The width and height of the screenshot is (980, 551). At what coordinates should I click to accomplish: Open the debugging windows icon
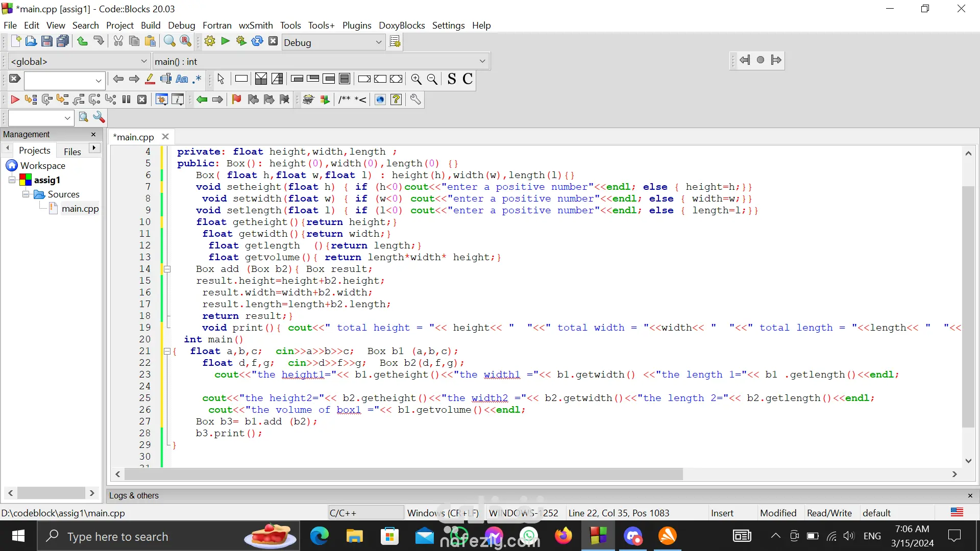[161, 100]
